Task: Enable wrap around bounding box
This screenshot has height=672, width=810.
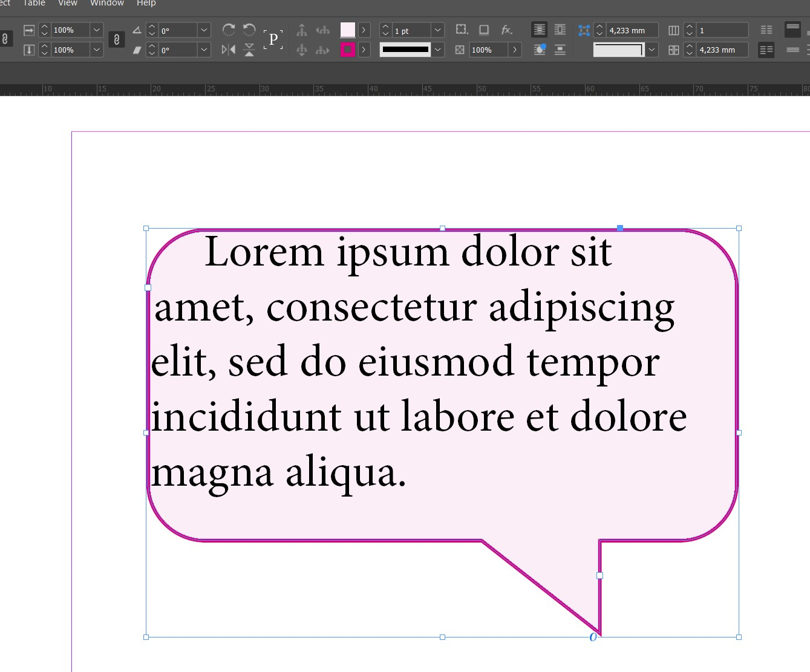Action: (560, 30)
